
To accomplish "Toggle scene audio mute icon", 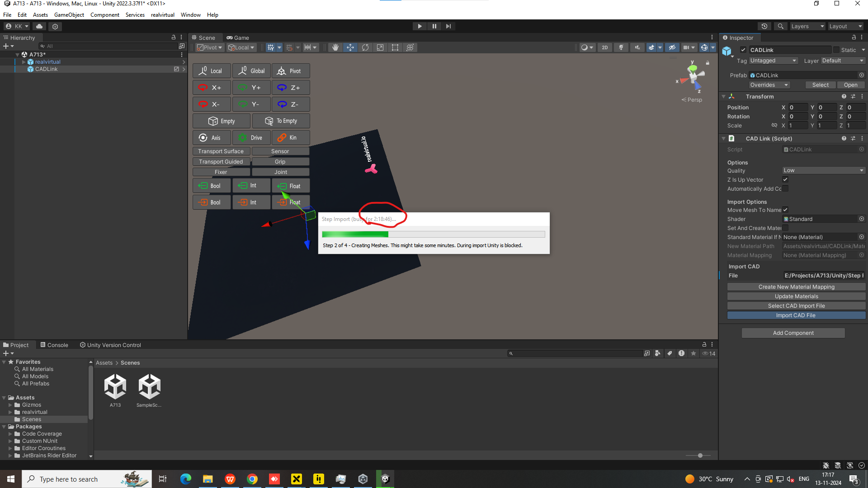I will pos(637,47).
